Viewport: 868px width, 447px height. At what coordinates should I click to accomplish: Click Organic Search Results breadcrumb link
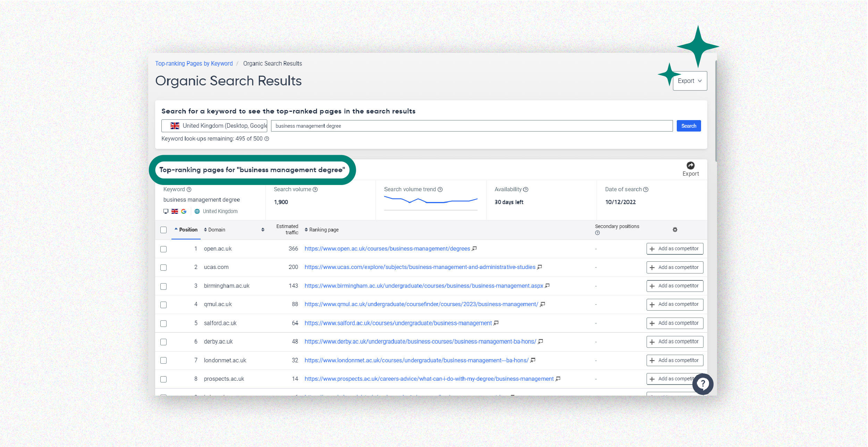[273, 63]
